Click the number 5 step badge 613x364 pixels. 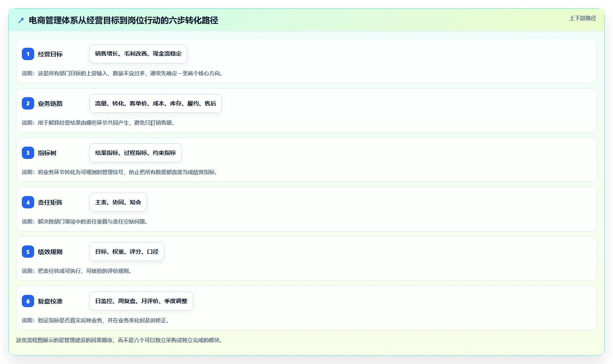pos(28,252)
